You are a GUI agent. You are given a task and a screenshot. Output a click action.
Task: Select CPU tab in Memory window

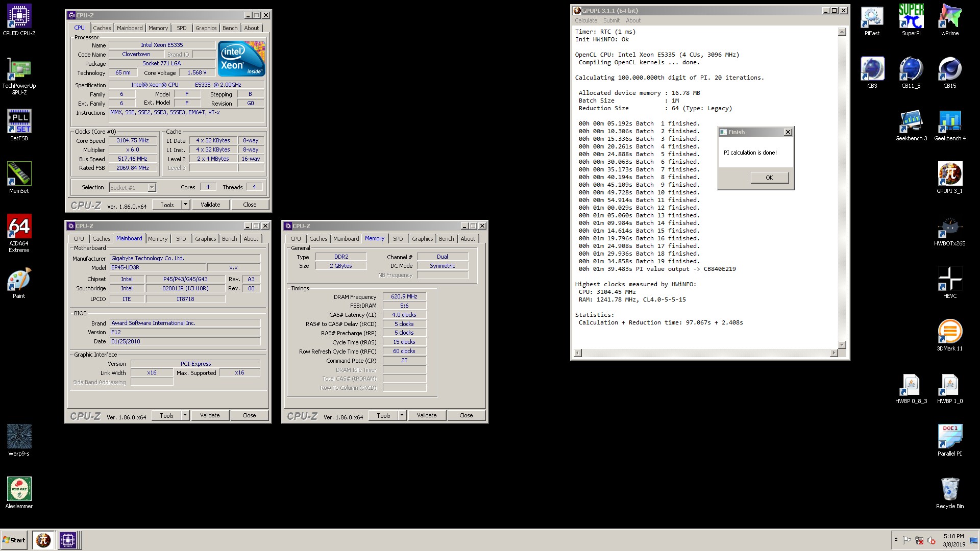tap(296, 239)
